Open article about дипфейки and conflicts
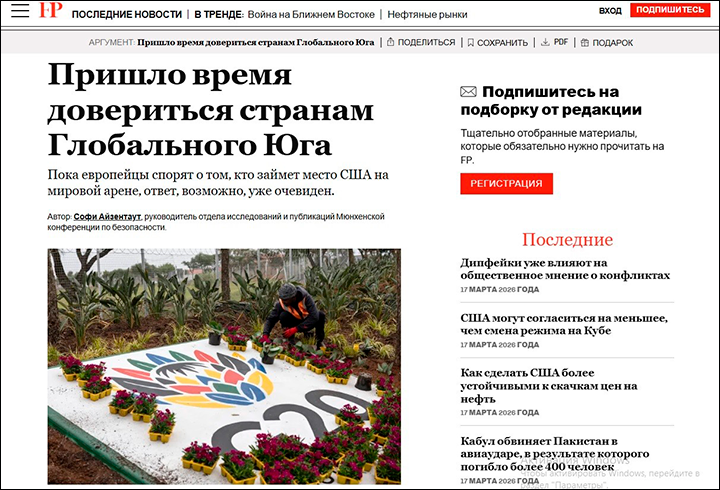720x490 pixels. (563, 269)
